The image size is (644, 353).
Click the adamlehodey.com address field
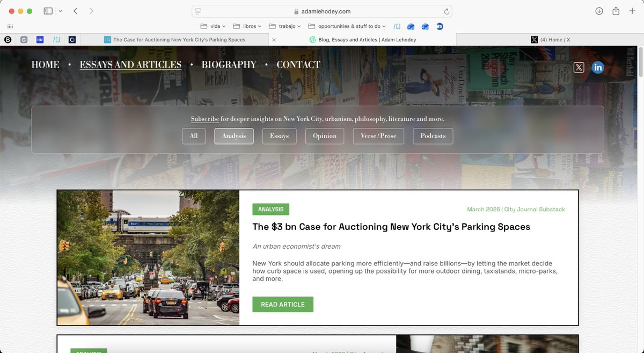pos(322,11)
